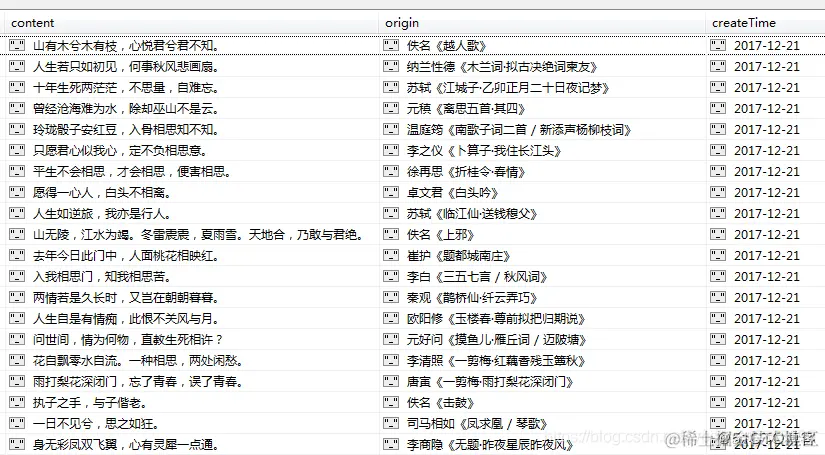The height and width of the screenshot is (455, 825).
Task: Select the origin text 司马相如《凤求凰 / 琴歌》
Action: (x=477, y=424)
